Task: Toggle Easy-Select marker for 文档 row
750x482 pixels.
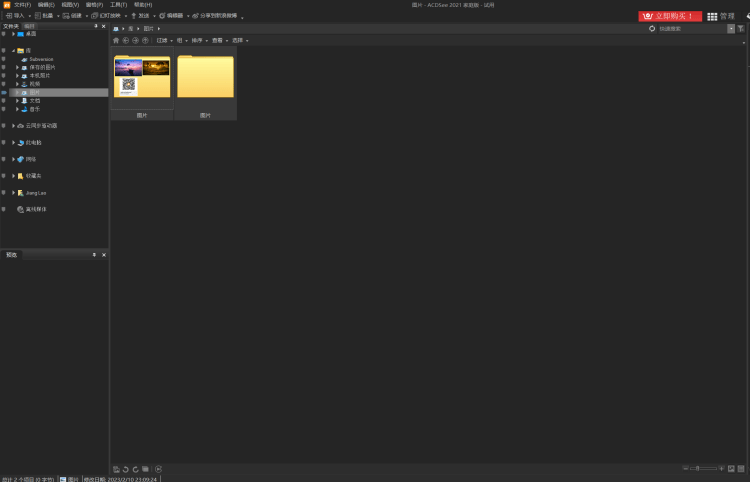Action: (x=4, y=100)
